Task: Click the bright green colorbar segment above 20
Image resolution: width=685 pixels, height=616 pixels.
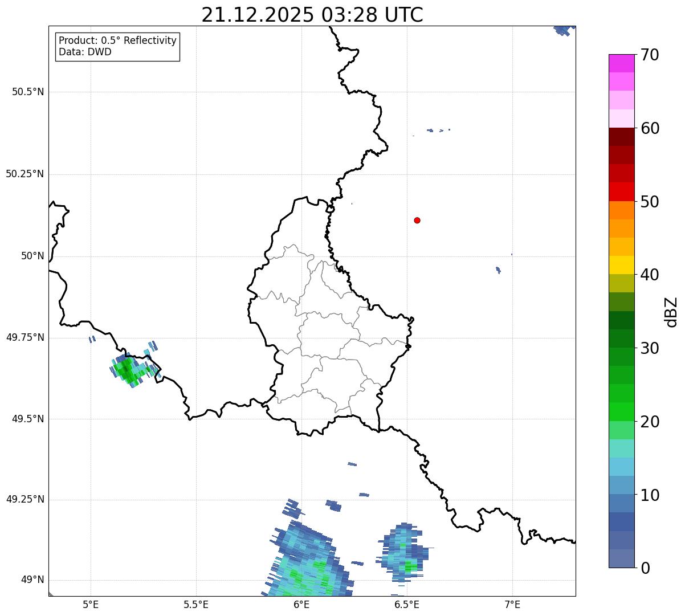Action: (x=621, y=411)
